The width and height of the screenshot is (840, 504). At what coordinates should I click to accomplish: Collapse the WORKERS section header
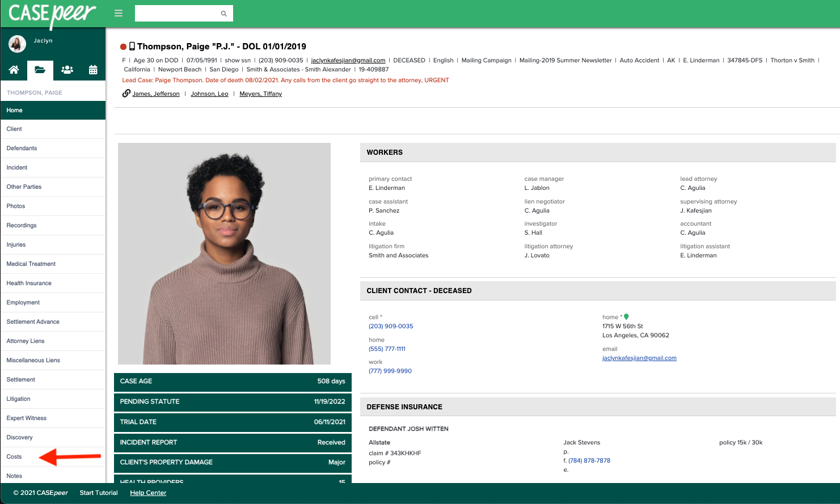coord(598,152)
